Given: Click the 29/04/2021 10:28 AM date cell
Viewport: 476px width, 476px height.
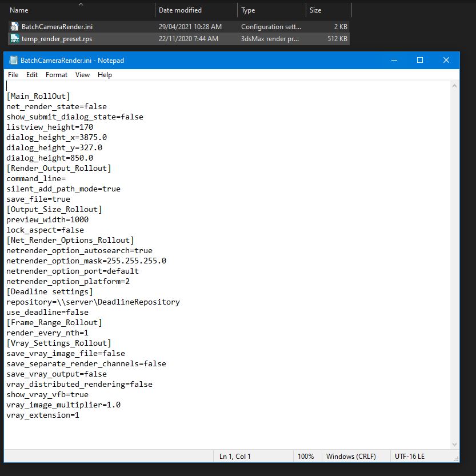Looking at the screenshot, I should [x=190, y=27].
